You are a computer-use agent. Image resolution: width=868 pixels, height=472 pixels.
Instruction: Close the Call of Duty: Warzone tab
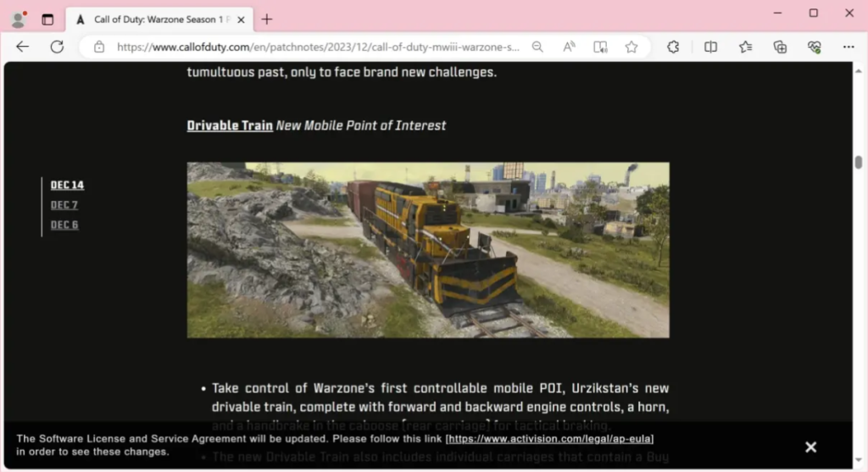tap(241, 20)
